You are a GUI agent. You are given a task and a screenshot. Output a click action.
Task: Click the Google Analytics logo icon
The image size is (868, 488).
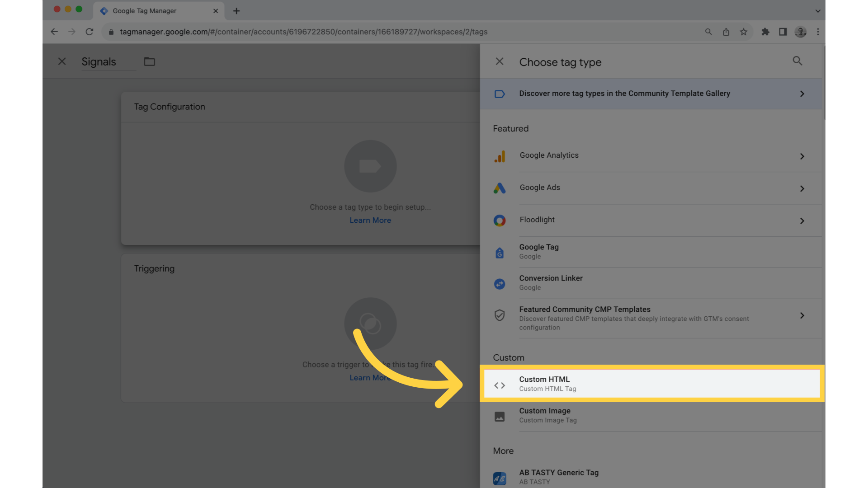pyautogui.click(x=500, y=156)
